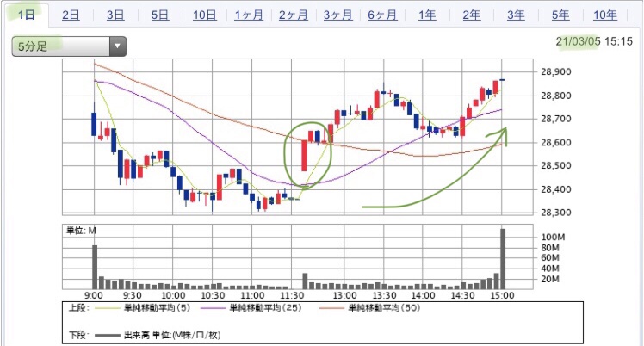Choose the 5日 chart range
The width and height of the screenshot is (644, 346).
pos(160,15)
